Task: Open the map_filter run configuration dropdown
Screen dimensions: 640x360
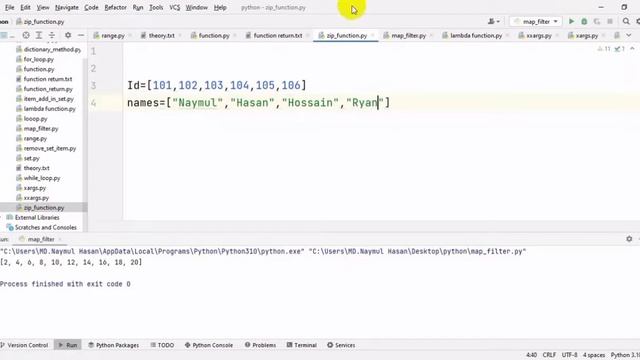Action: 536,21
